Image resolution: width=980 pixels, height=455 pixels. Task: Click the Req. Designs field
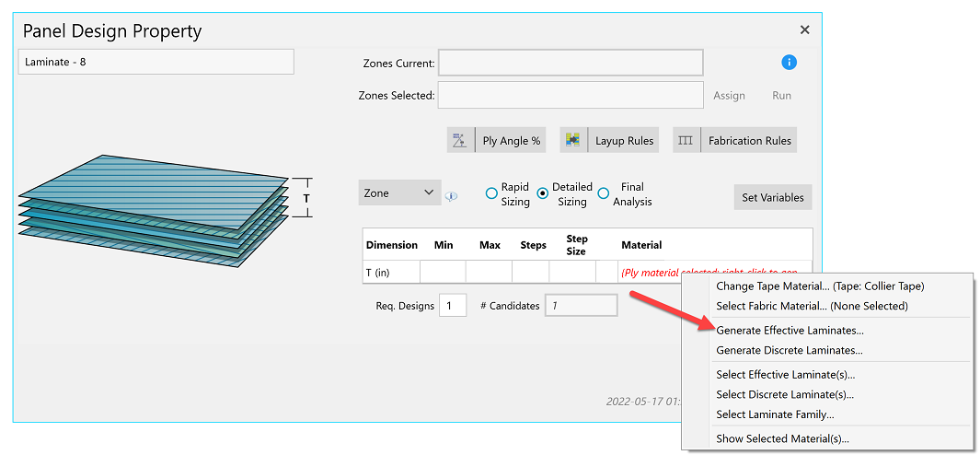click(x=453, y=306)
